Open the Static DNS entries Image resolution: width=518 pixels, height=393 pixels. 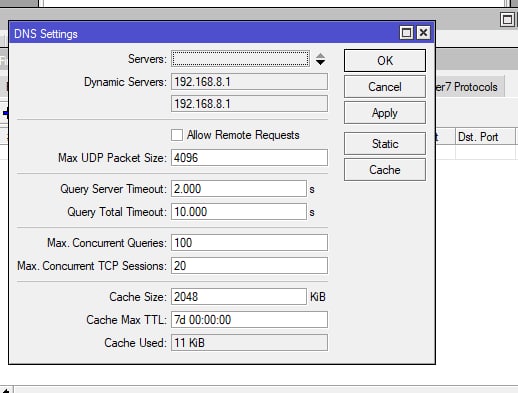pos(385,144)
